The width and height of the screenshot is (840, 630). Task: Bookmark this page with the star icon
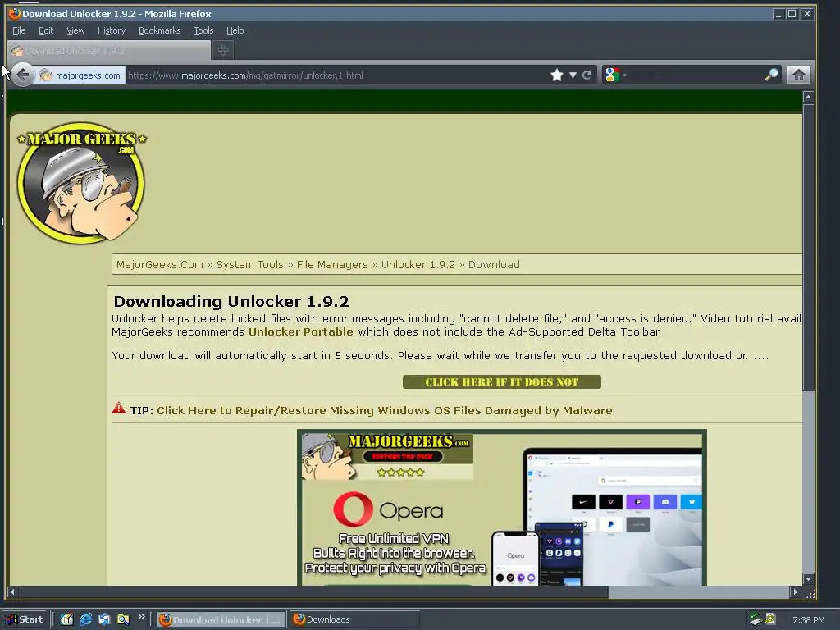[557, 75]
